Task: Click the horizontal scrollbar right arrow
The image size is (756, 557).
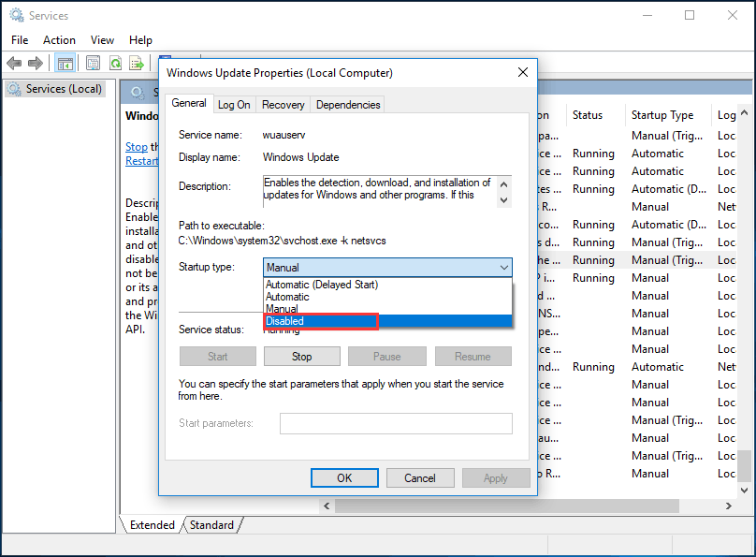Action: click(x=729, y=506)
